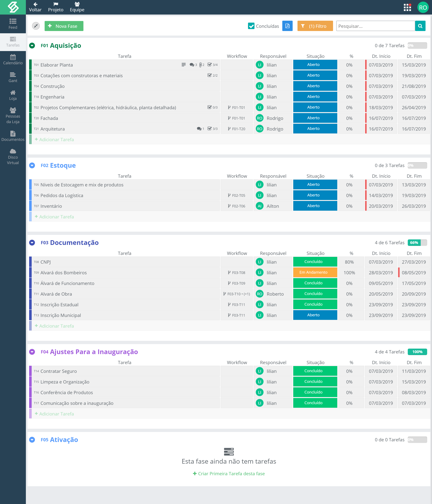Open 3/3 checklist on Arquitetura row

[x=212, y=129]
